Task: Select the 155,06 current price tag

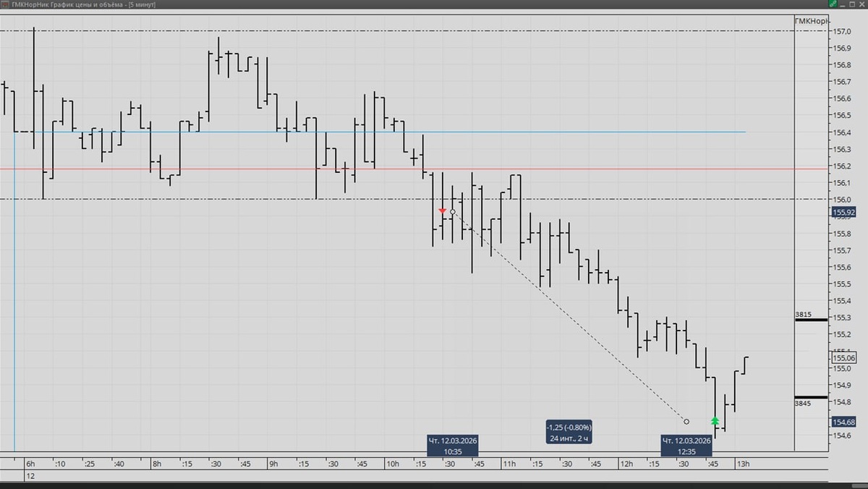Action: tap(844, 357)
